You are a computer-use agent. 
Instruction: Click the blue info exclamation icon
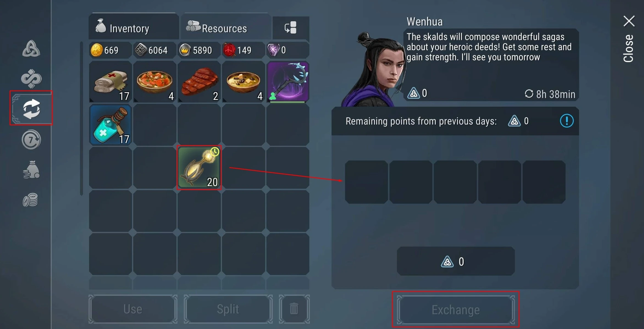(566, 121)
